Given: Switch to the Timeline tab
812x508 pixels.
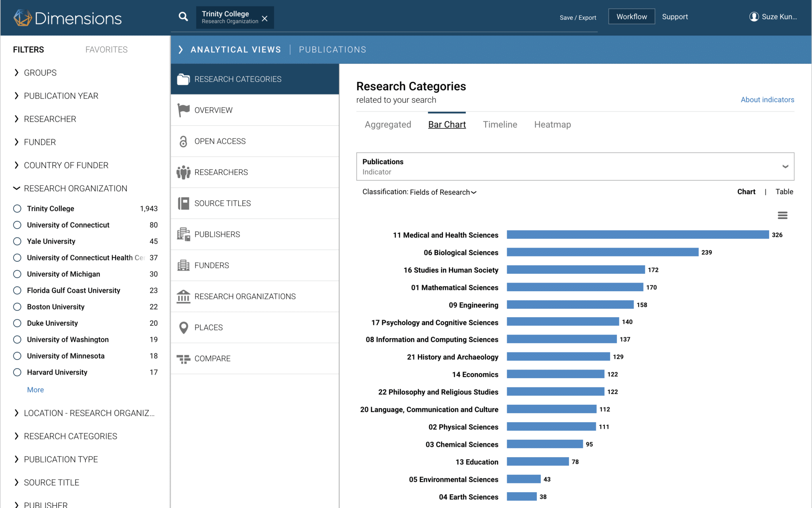Looking at the screenshot, I should (500, 125).
